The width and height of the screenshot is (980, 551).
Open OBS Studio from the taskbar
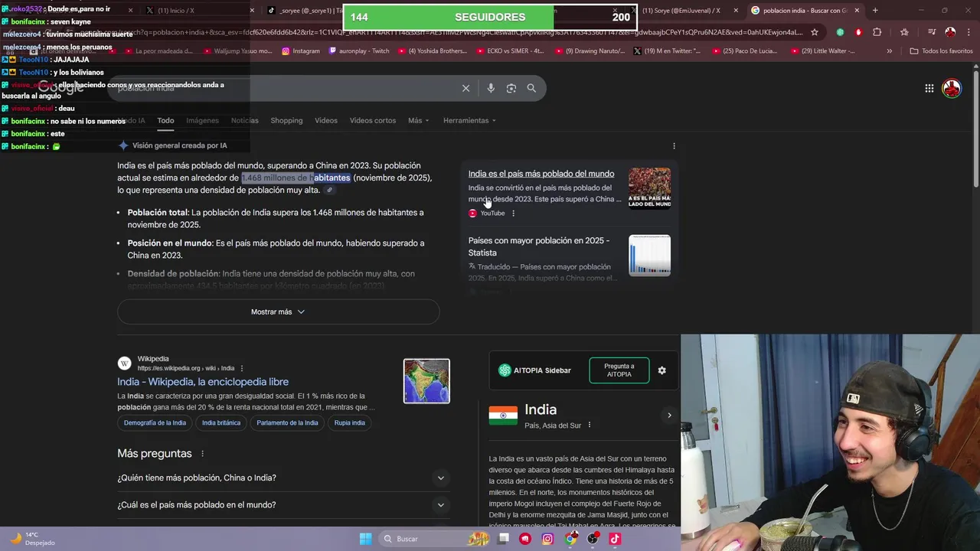coord(593,539)
